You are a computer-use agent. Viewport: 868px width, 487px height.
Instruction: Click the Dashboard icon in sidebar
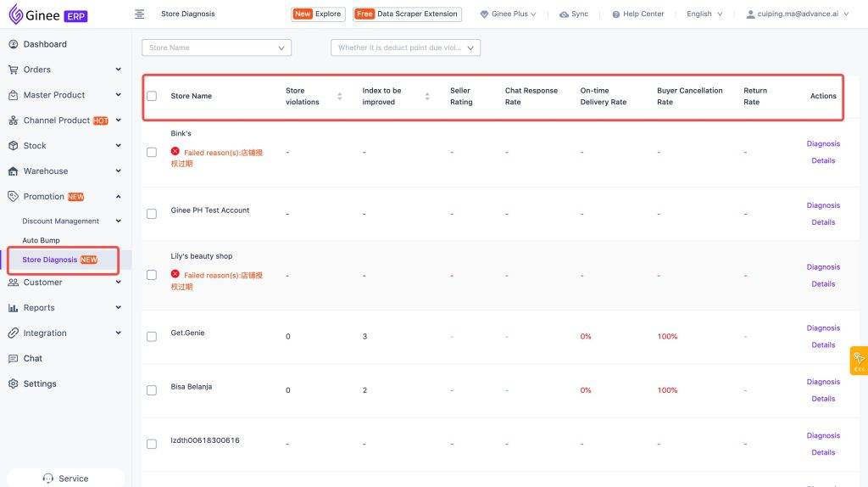coord(14,44)
